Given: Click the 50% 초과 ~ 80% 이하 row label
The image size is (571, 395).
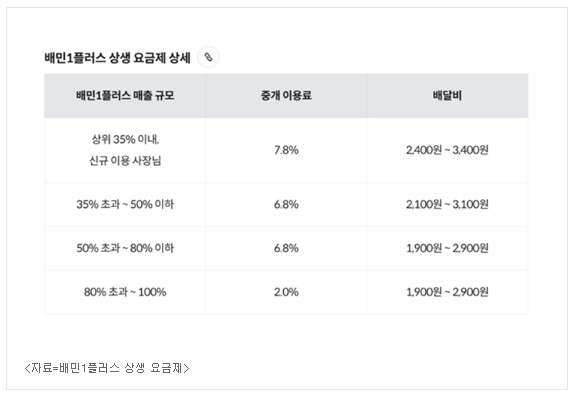Looking at the screenshot, I should tap(125, 248).
